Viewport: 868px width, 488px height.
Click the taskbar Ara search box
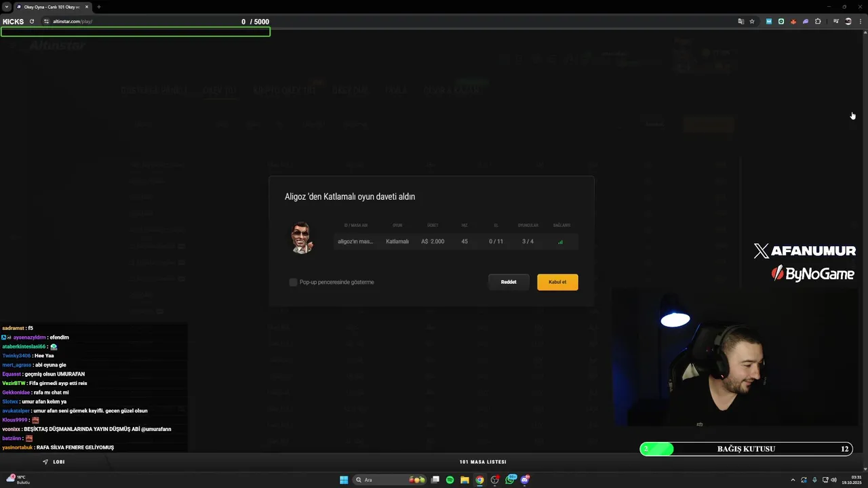pyautogui.click(x=390, y=480)
